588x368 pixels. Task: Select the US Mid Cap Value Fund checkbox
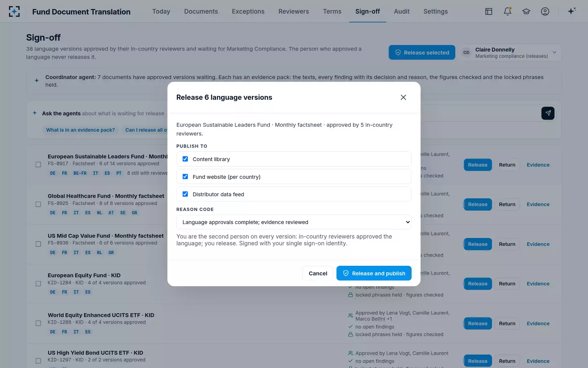click(x=38, y=244)
